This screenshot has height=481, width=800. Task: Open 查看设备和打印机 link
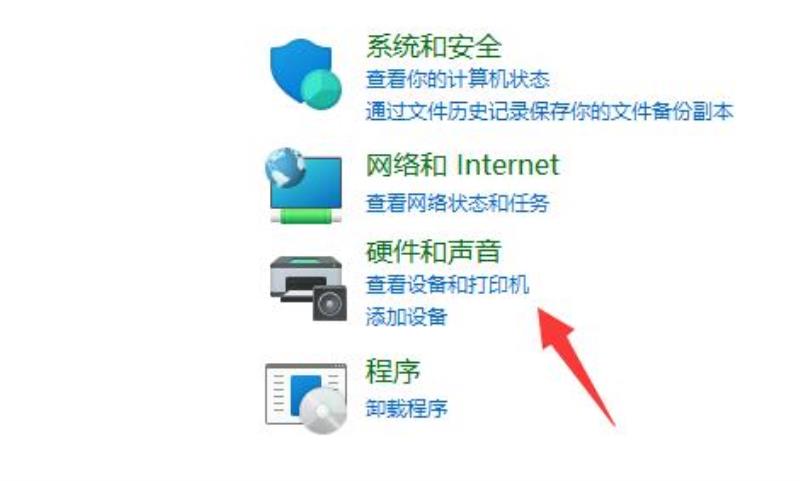click(x=447, y=285)
